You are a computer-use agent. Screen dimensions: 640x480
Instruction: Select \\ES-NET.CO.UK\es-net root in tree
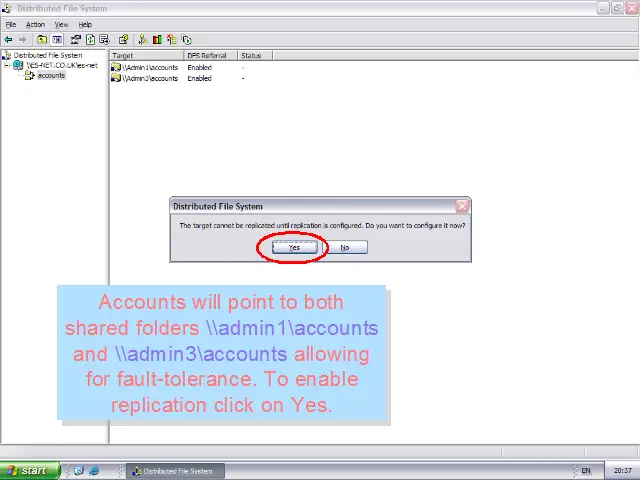coord(62,65)
